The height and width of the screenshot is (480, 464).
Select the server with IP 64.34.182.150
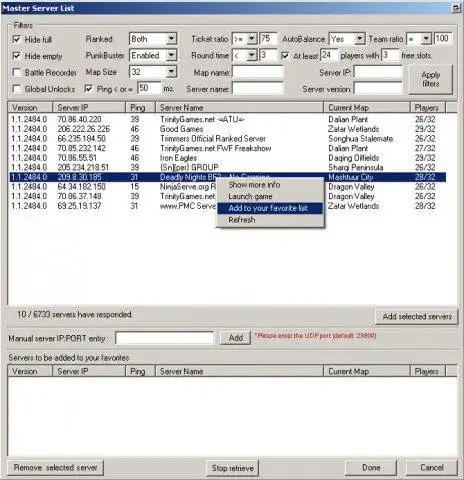[x=227, y=187]
